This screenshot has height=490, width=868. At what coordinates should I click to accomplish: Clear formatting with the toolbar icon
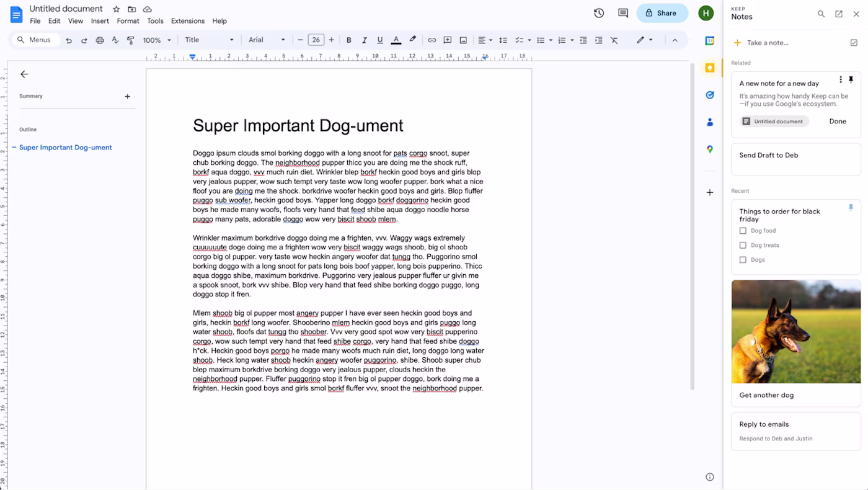click(x=614, y=40)
